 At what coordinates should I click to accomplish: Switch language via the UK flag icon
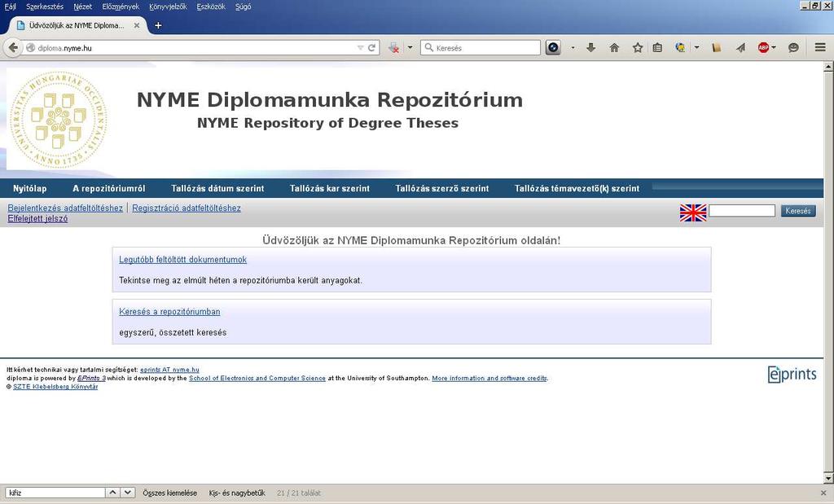point(693,213)
